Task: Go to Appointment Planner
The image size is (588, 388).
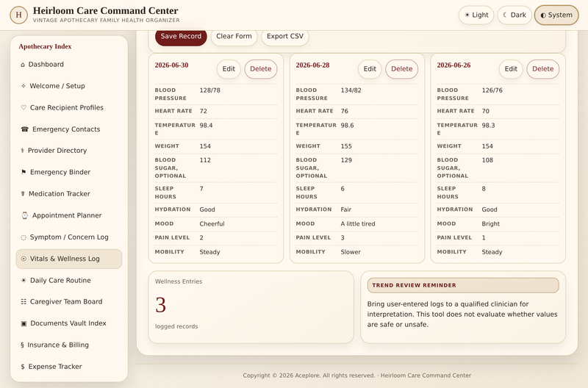Action: coord(69,215)
